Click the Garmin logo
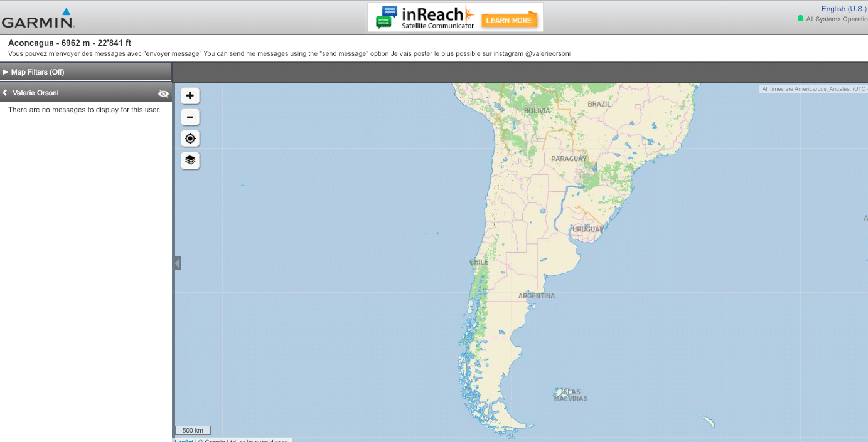Screen dimensions: 868x442 (38, 18)
